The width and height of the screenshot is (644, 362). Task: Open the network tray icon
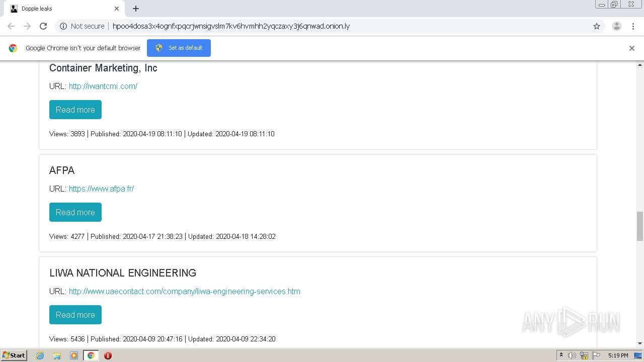point(584,355)
